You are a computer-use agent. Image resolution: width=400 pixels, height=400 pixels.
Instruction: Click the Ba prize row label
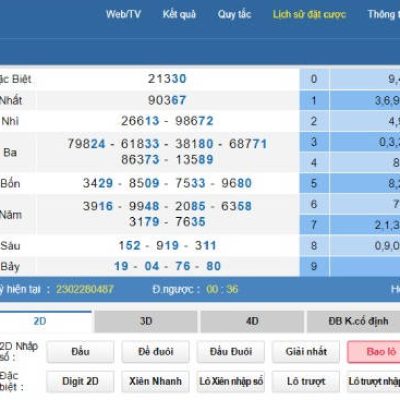10,153
